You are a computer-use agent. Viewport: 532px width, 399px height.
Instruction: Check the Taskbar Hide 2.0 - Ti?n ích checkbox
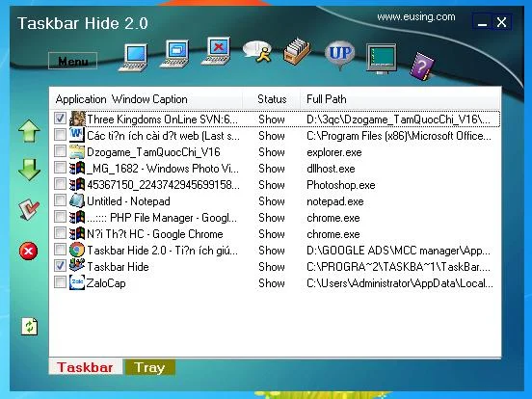tap(60, 250)
